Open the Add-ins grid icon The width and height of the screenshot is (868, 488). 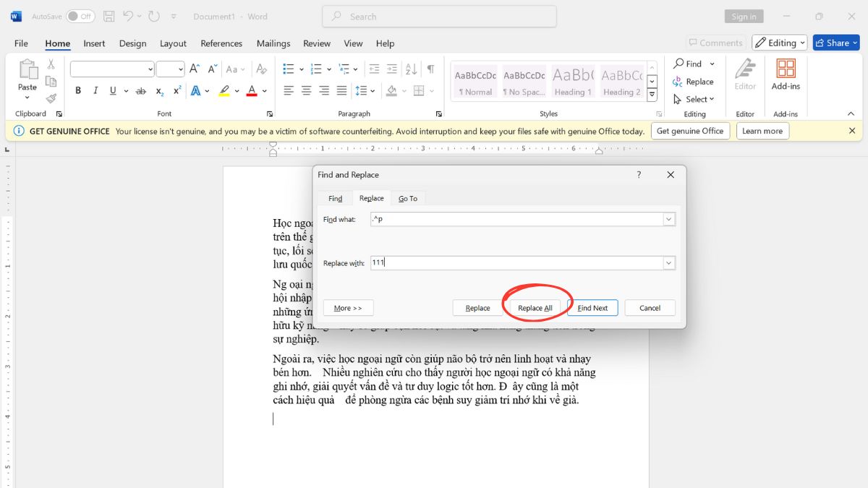point(786,68)
